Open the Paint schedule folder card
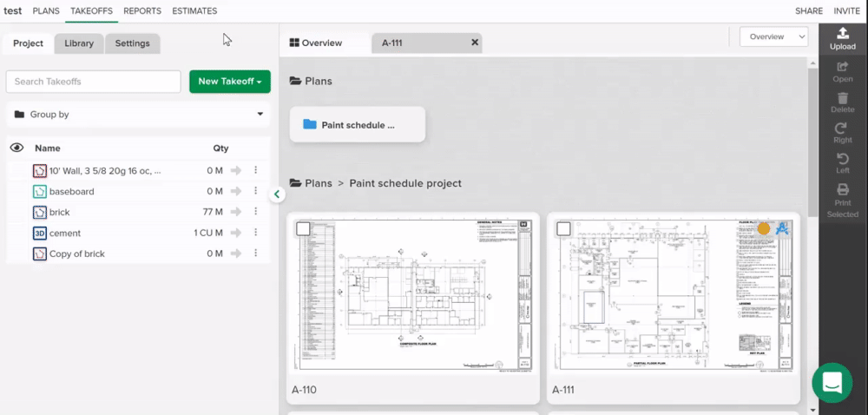Image resolution: width=868 pixels, height=415 pixels. (x=358, y=124)
